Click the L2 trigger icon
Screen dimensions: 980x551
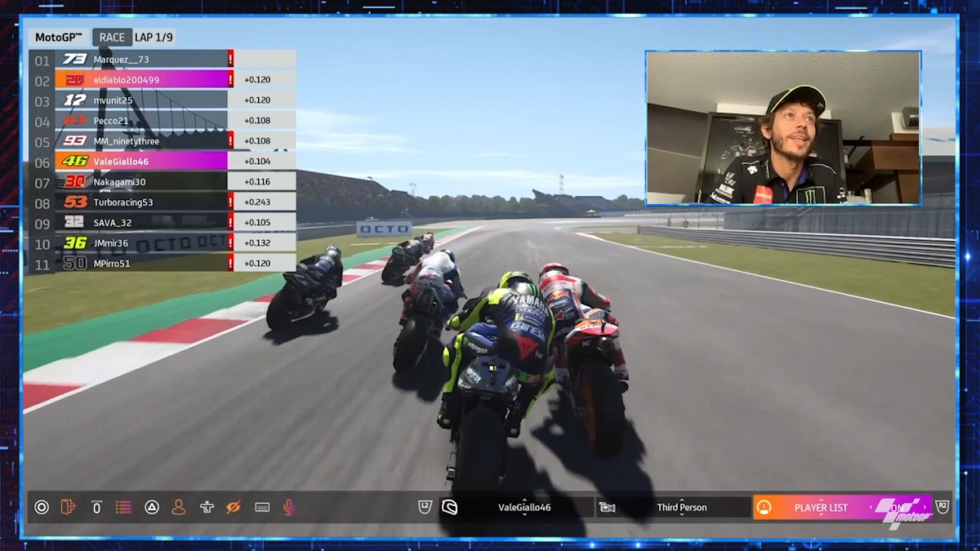[x=425, y=507]
